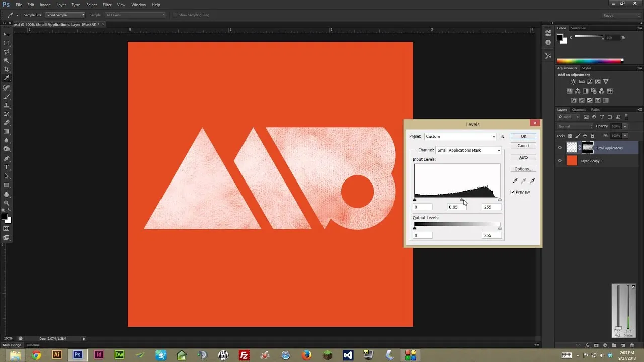Click the Auto button in Levels
Screen dimensions: 644x362
point(523,157)
